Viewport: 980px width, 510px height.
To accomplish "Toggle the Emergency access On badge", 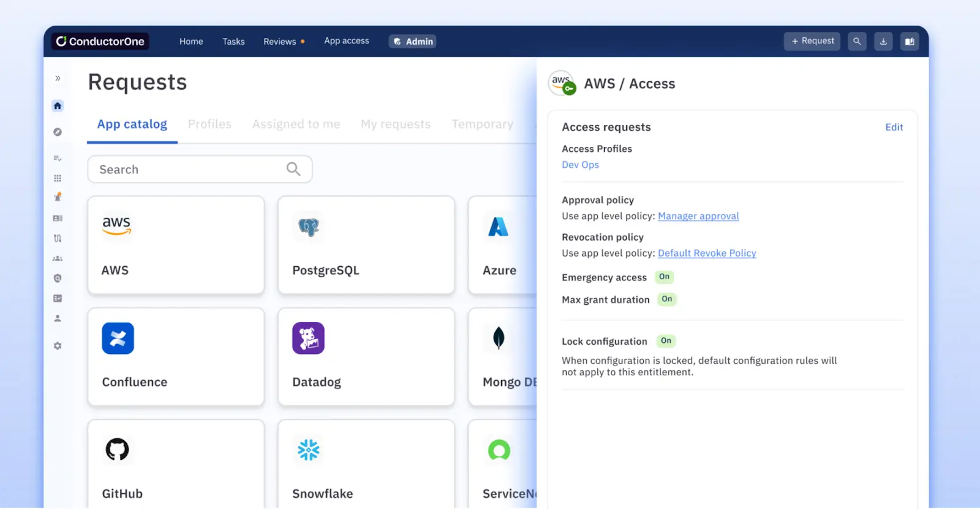I will pos(664,277).
